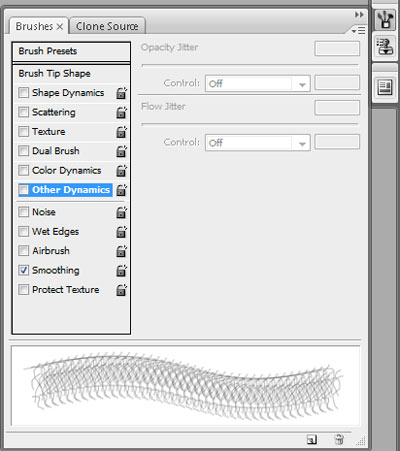The height and width of the screenshot is (451, 400).
Task: Open Flow Jitter Control dropdown
Action: point(258,143)
